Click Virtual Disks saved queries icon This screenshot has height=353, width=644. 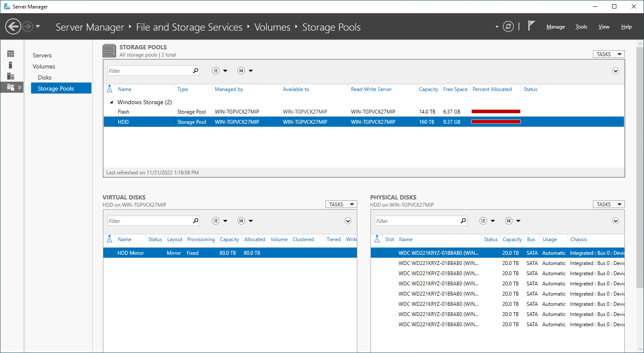coord(241,221)
